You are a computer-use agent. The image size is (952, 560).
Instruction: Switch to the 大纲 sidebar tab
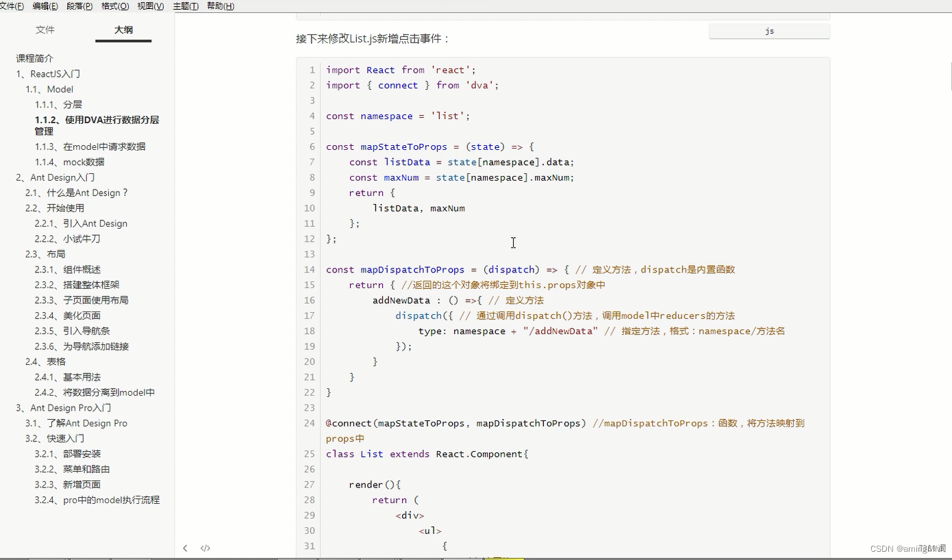click(x=123, y=30)
